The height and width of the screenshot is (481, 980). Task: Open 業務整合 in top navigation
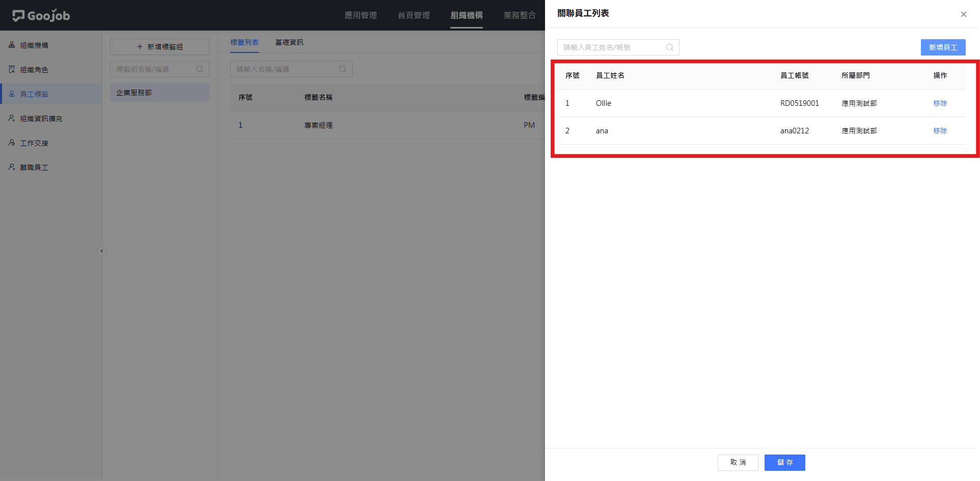pos(520,15)
